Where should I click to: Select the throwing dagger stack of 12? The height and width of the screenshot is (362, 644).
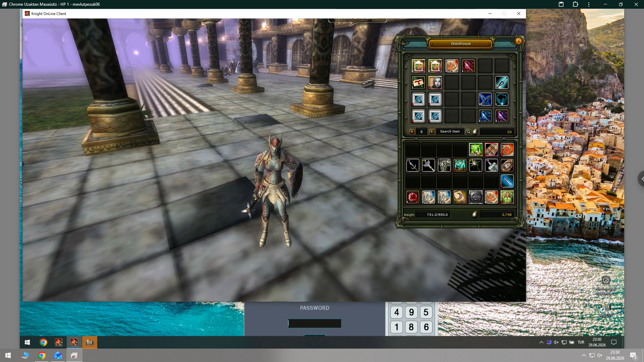pyautogui.click(x=502, y=82)
